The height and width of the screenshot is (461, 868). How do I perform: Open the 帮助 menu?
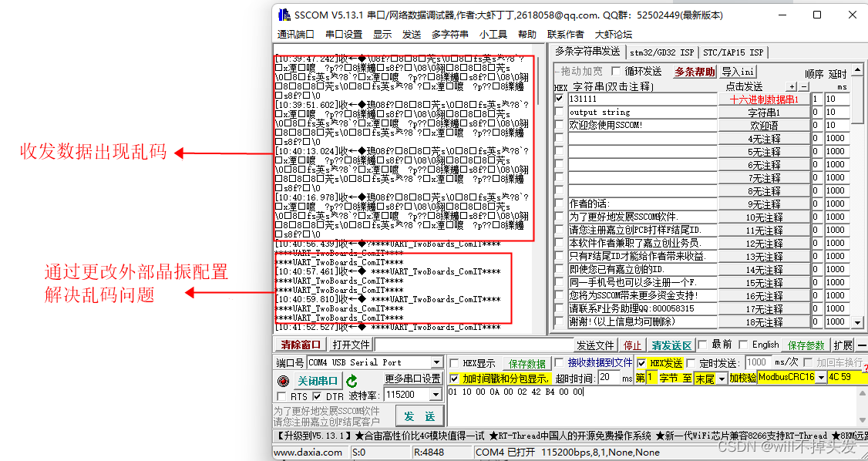[527, 35]
